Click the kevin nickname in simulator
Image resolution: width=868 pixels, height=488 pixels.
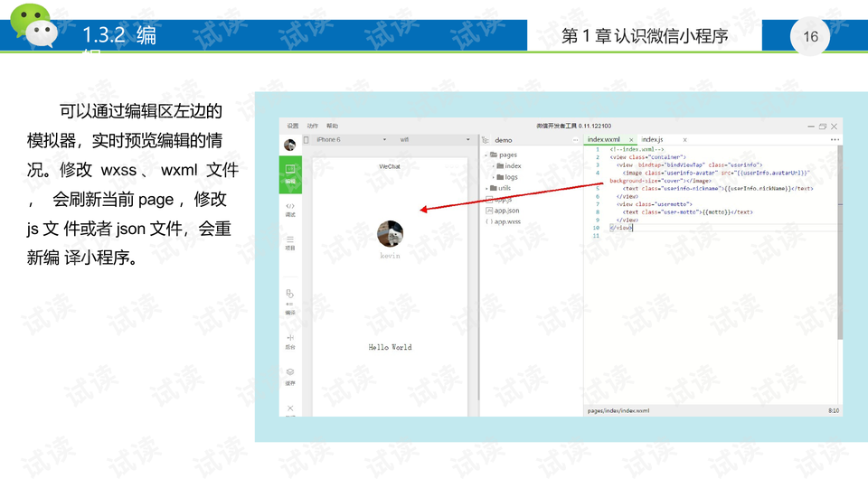click(390, 256)
